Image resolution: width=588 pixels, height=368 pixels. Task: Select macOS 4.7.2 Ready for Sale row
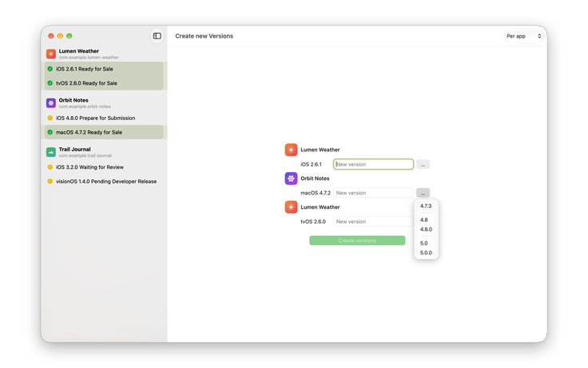(104, 132)
